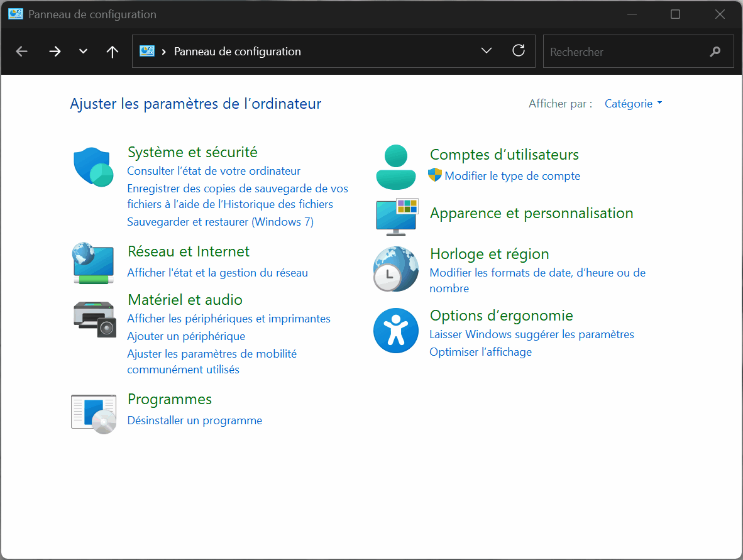Select Optimiser l'affichage link

click(x=480, y=351)
